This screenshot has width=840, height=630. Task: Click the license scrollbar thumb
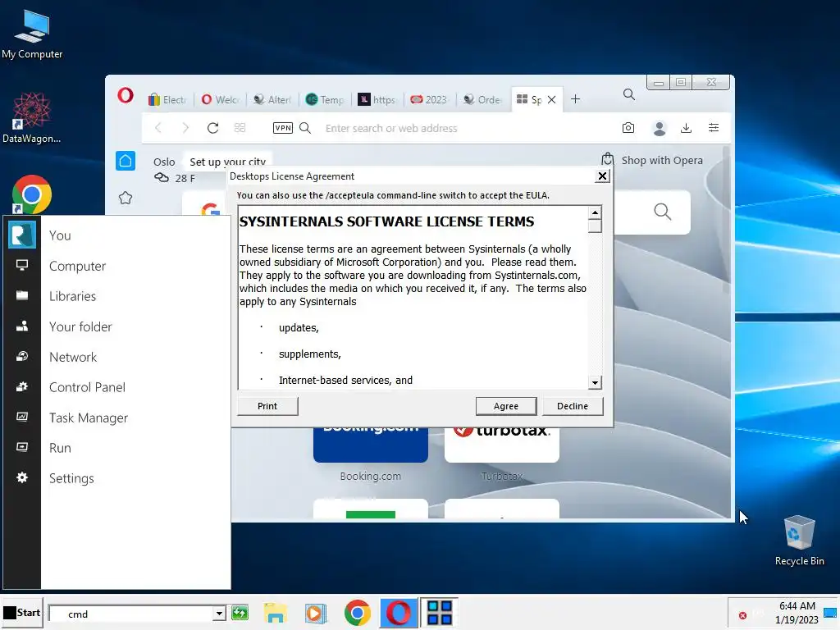[x=595, y=226]
